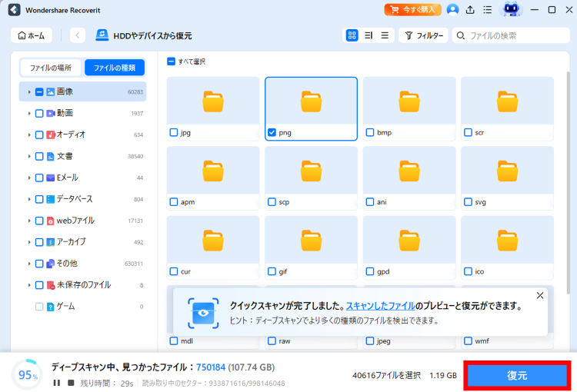This screenshot has height=392, width=577.
Task: Open the gif folder icon
Action: point(311,241)
